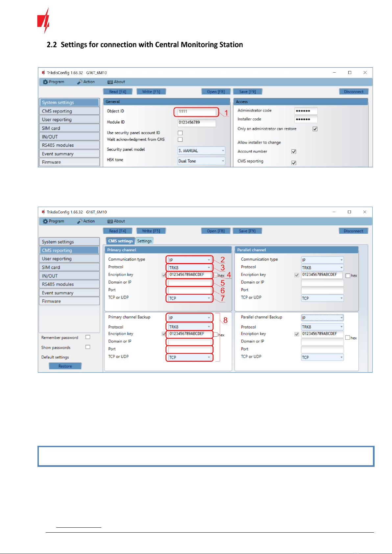Switch to the CMS settings tab
The height and width of the screenshot is (554, 392).
click(x=120, y=241)
